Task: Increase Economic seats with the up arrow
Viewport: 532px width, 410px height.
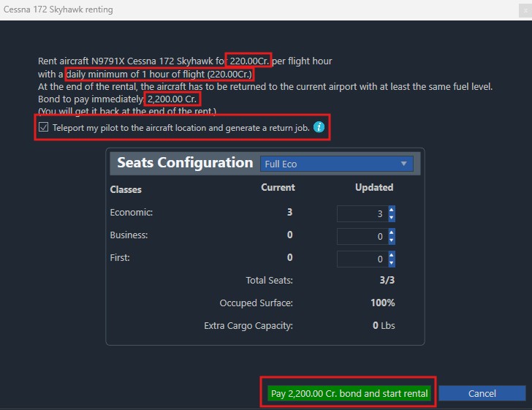Action: coord(392,210)
